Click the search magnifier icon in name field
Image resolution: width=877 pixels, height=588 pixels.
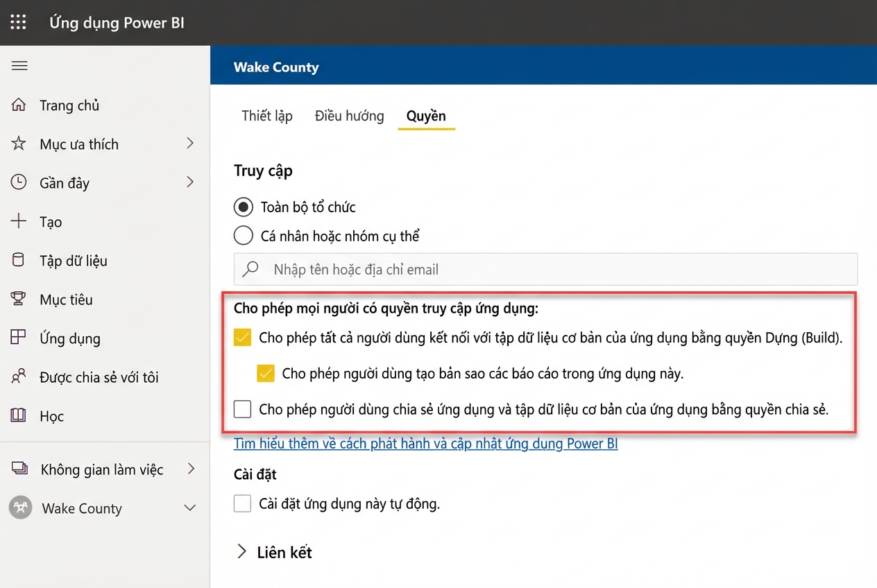point(252,269)
